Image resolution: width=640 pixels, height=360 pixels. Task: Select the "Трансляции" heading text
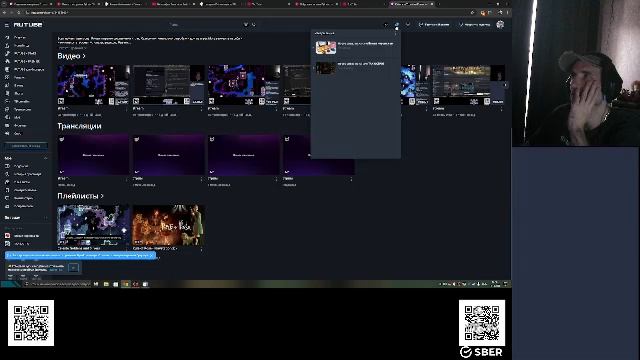pos(79,126)
